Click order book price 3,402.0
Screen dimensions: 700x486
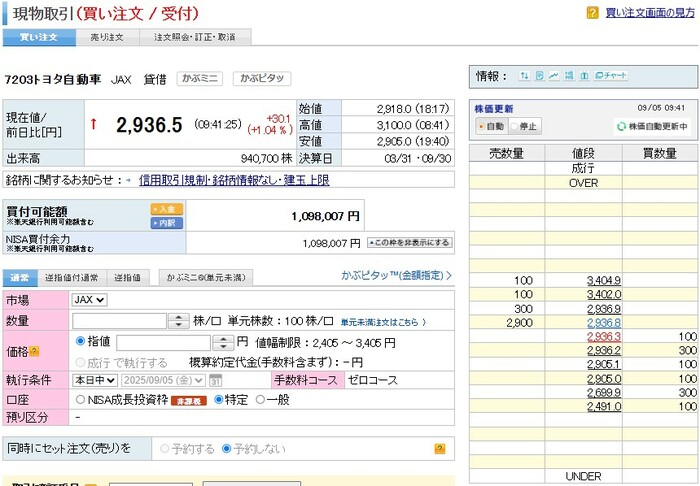604,295
